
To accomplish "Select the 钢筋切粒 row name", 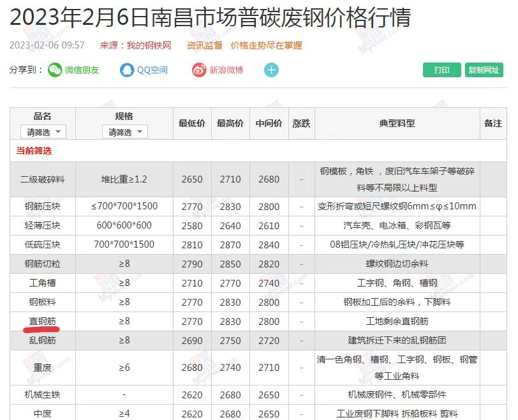I will tap(43, 264).
